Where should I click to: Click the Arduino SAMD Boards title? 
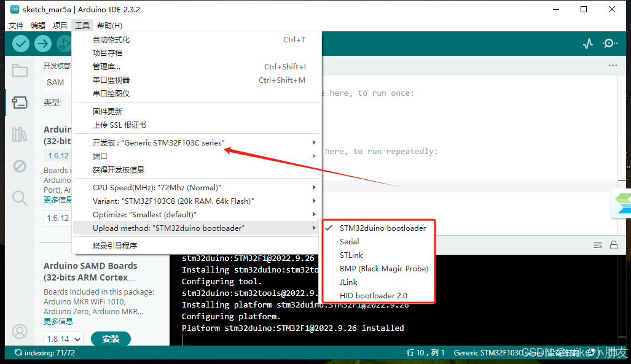[90, 271]
